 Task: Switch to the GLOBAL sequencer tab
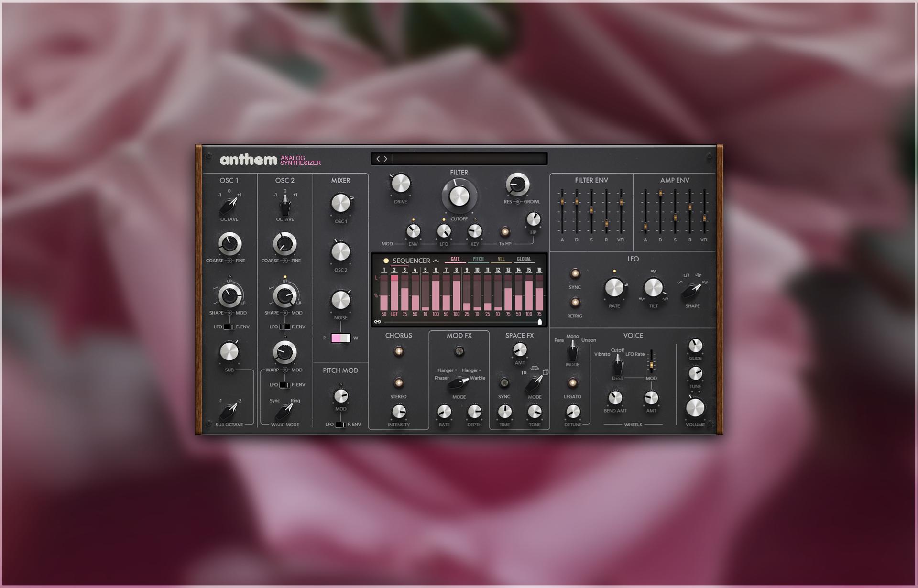[524, 259]
